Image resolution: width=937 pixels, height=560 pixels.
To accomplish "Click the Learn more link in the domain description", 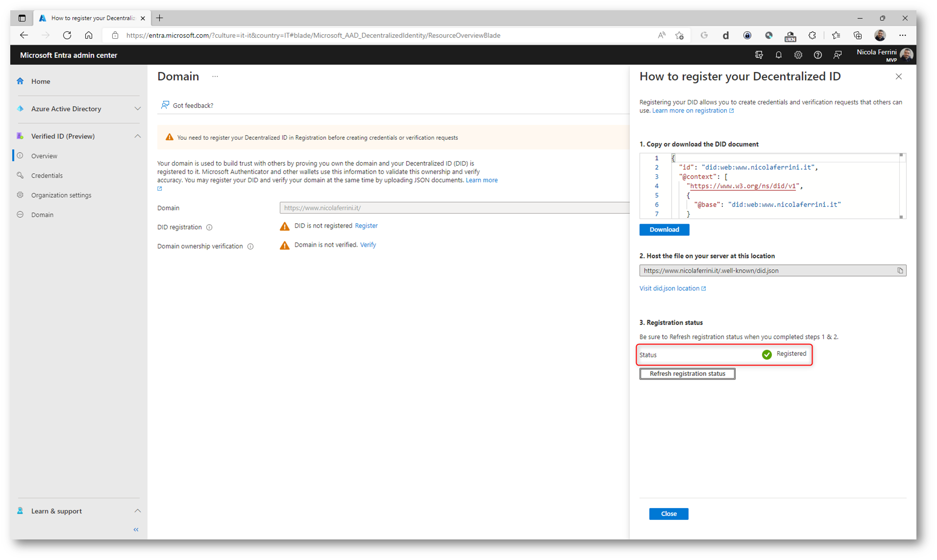I will click(481, 180).
